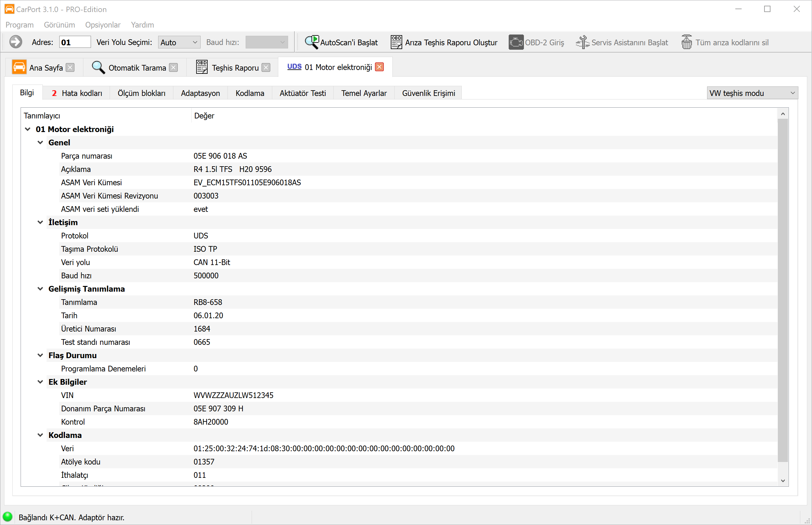Close the Otomatik Tarama tab

click(x=174, y=67)
